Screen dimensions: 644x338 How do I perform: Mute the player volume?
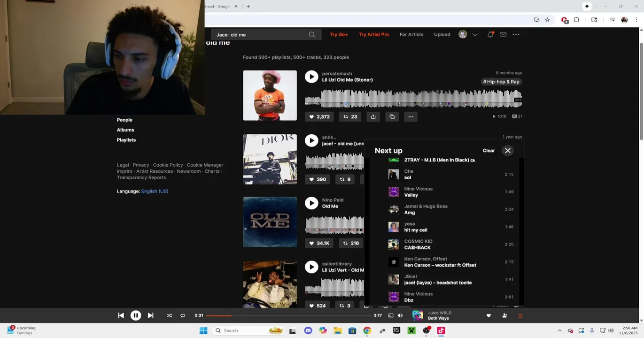(x=400, y=315)
